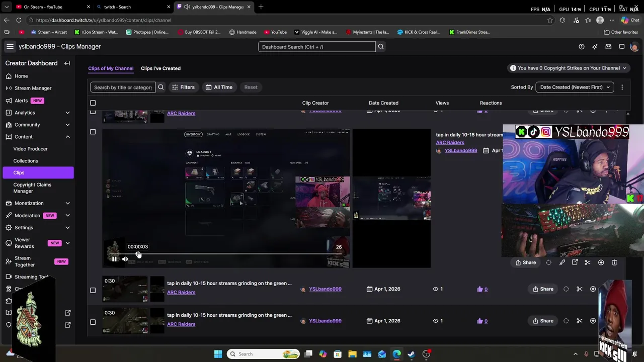Open the inbox icon in dashboard header
Viewport: 644px width, 362px height.
pyautogui.click(x=608, y=47)
